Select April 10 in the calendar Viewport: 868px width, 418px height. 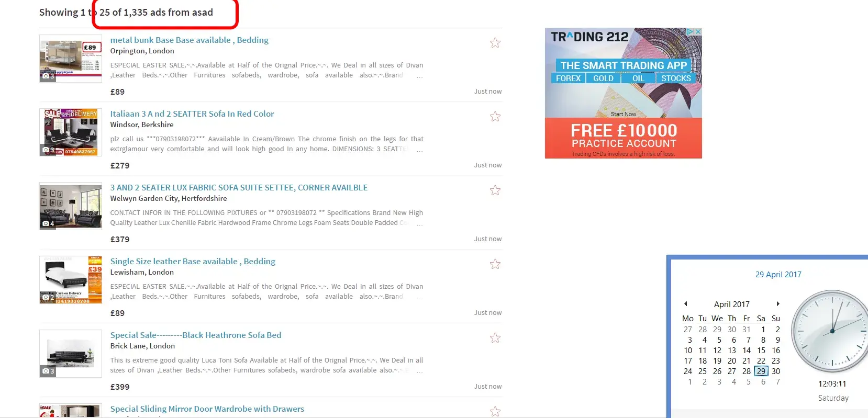[688, 351]
